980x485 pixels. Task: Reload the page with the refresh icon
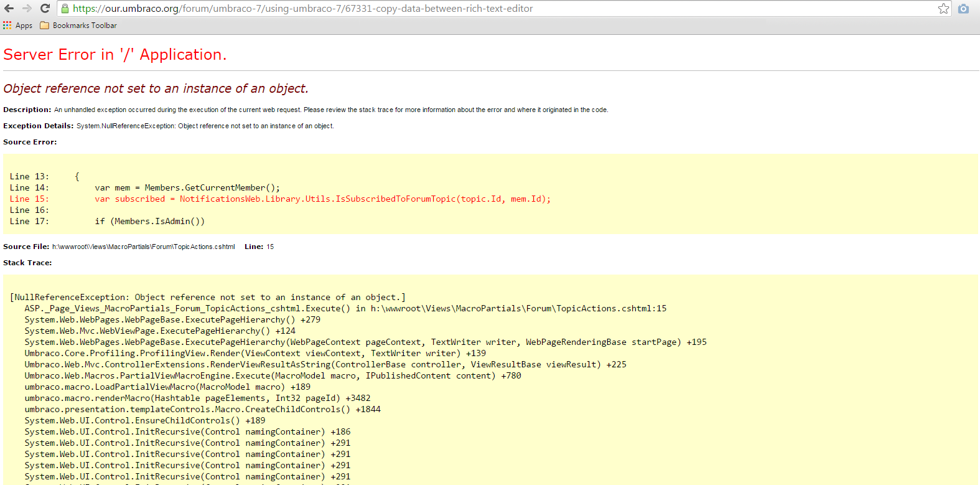[x=45, y=9]
